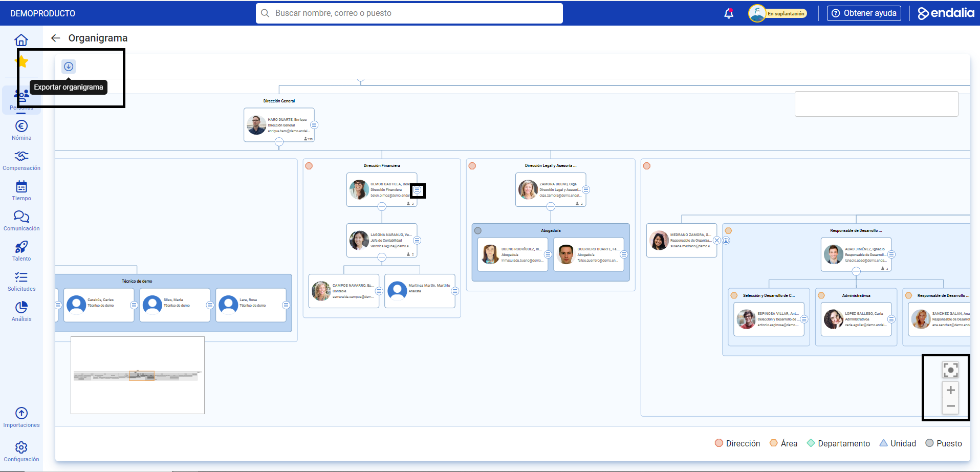This screenshot has height=472, width=980.
Task: Open Configuración gear section
Action: click(x=21, y=452)
